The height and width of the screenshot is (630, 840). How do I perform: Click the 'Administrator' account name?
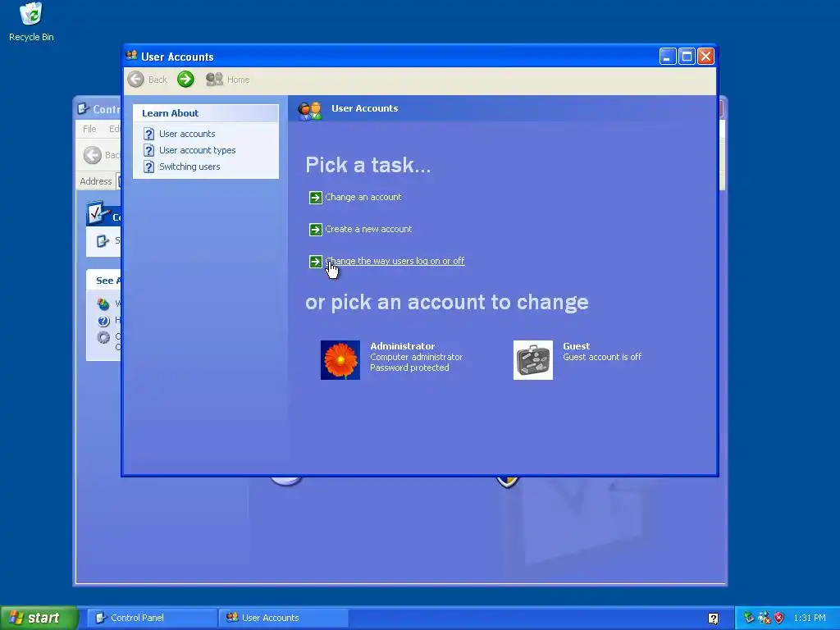(x=402, y=346)
